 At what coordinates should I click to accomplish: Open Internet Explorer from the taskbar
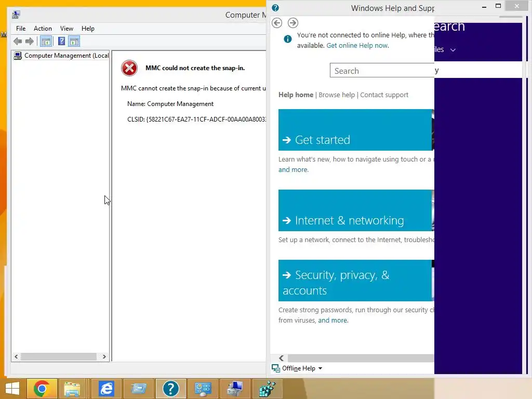pyautogui.click(x=106, y=389)
